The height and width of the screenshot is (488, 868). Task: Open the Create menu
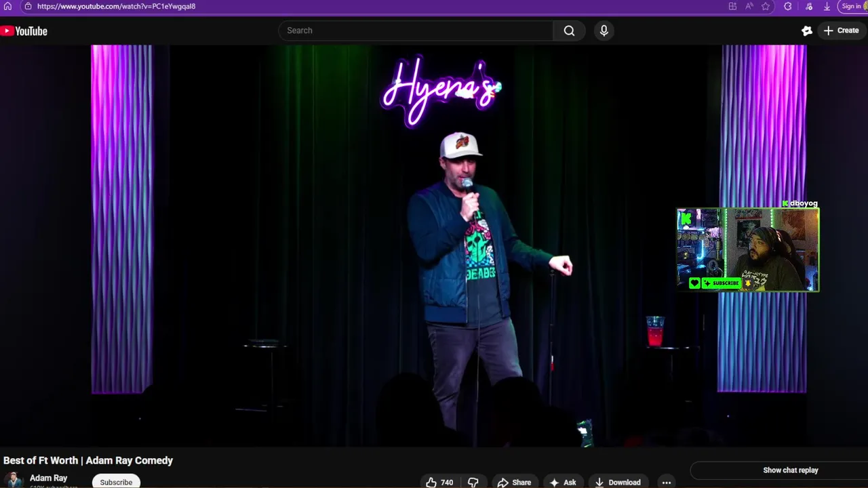[x=841, y=30]
